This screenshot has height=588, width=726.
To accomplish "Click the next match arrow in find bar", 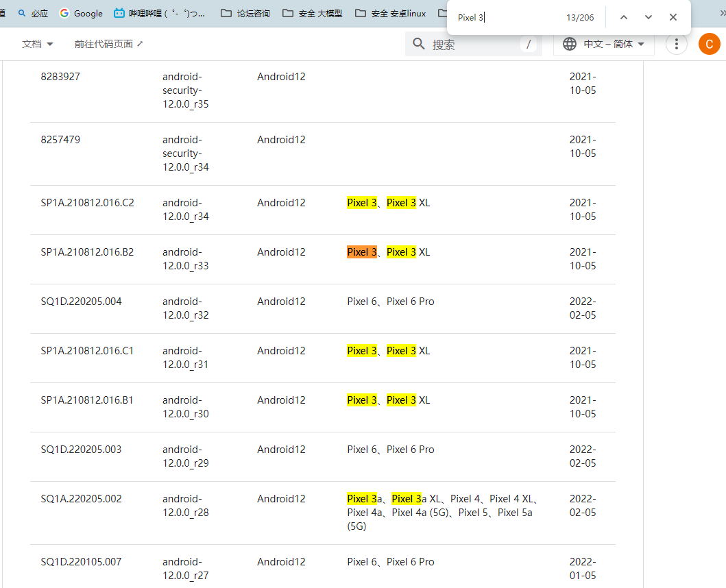I will coord(648,17).
